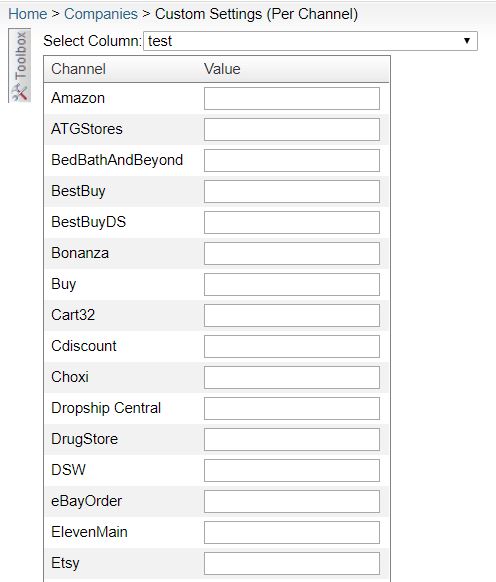
Task: Click the BestBuy value field
Action: coord(292,192)
